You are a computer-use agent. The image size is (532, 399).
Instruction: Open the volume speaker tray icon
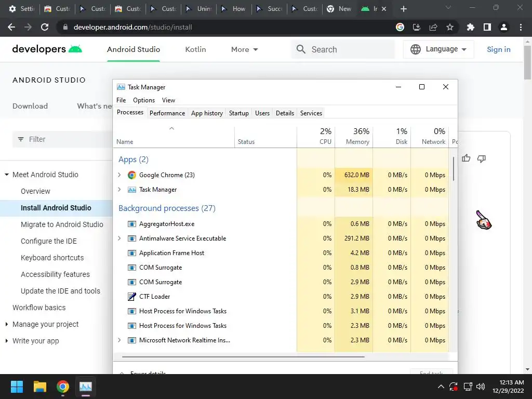click(x=481, y=387)
